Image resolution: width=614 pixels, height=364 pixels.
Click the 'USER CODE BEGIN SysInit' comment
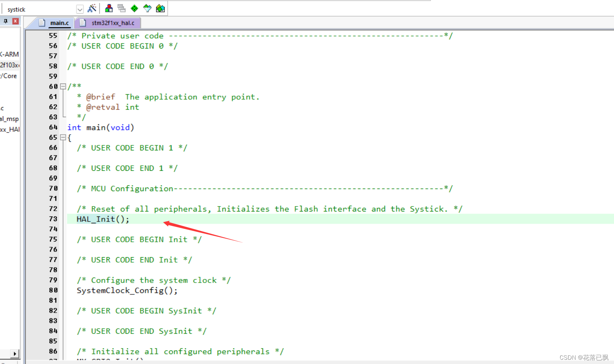[x=146, y=311]
